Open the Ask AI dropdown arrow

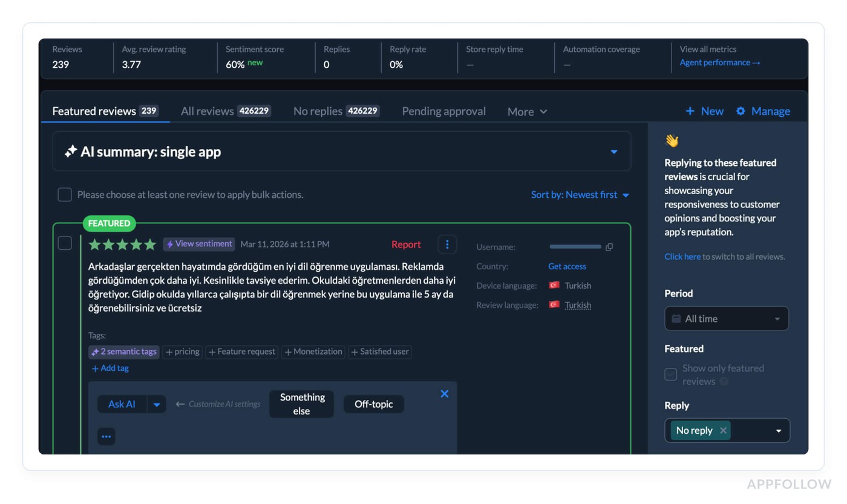pyautogui.click(x=157, y=405)
